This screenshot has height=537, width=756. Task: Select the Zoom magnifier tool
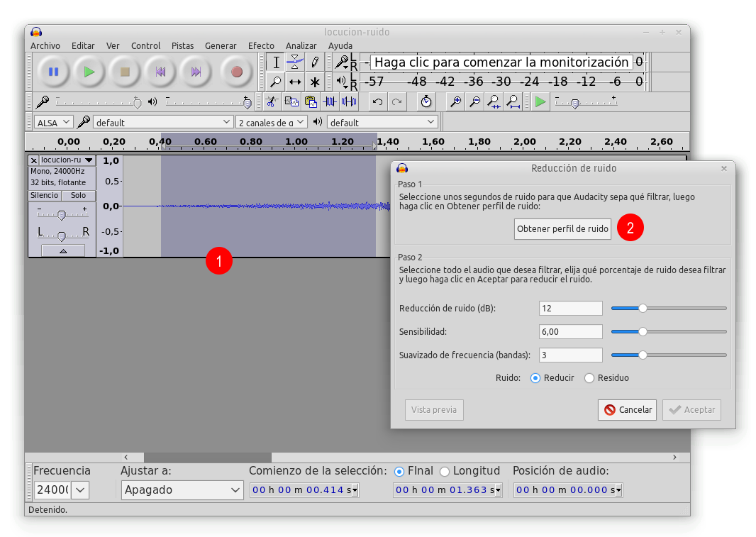276,82
